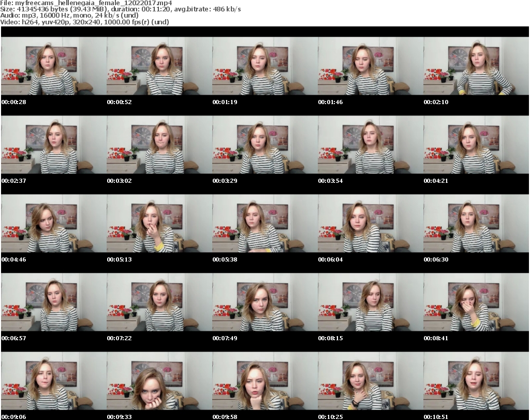
Task: Select the thumbnail frame at 00:01:46
Action: tap(371, 66)
